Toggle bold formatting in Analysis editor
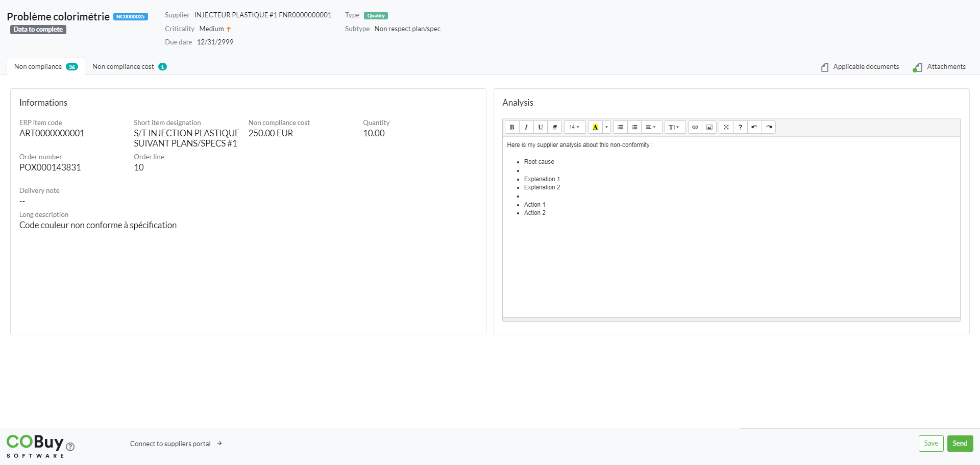Image resolution: width=980 pixels, height=465 pixels. click(512, 127)
